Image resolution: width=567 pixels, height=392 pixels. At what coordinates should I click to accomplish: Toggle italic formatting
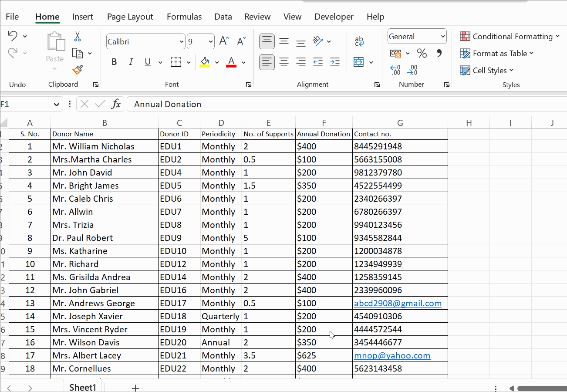click(x=131, y=61)
